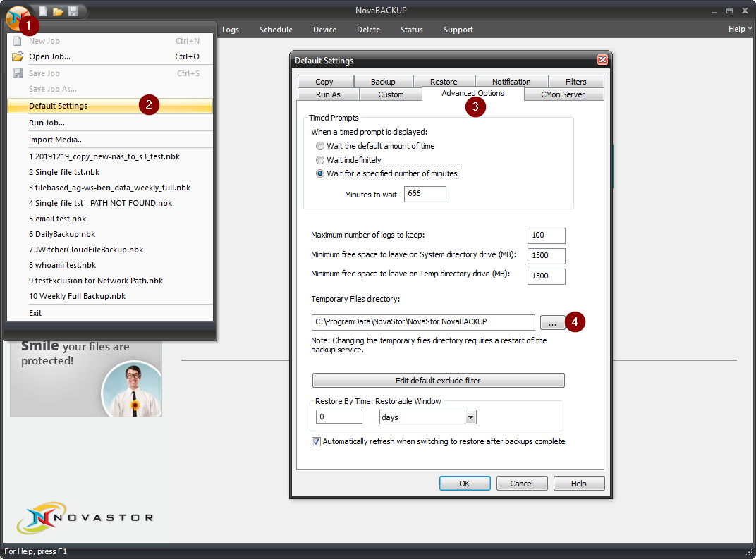
Task: Switch to the Filters tab
Action: click(576, 82)
